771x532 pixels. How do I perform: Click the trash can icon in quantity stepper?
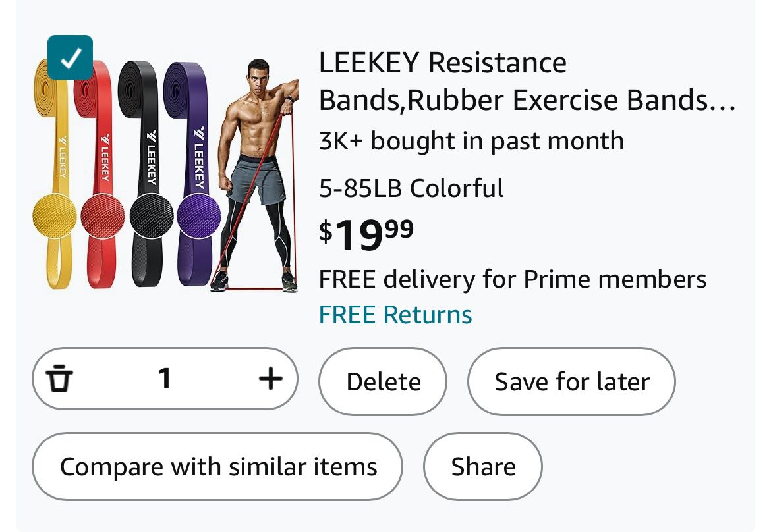tap(60, 379)
